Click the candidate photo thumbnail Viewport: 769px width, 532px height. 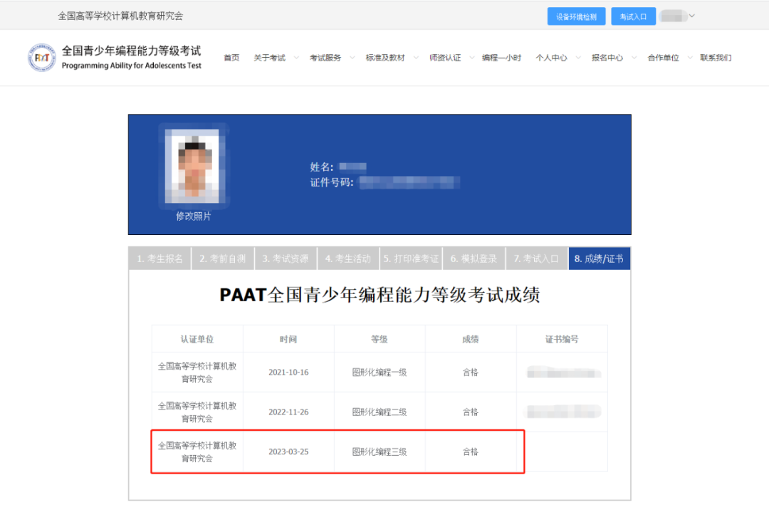point(194,165)
